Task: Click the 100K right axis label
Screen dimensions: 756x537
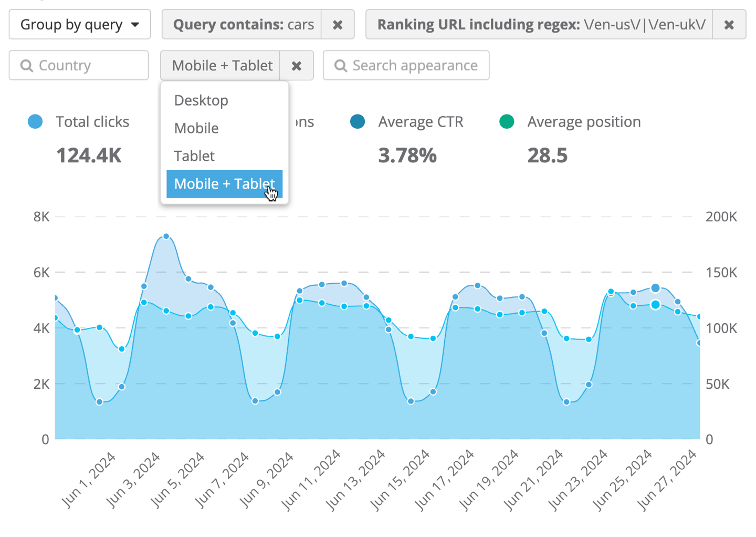Action: (721, 328)
